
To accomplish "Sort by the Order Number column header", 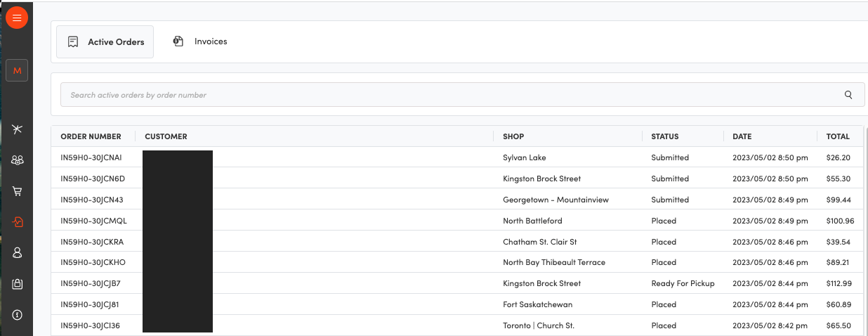I will tap(91, 136).
